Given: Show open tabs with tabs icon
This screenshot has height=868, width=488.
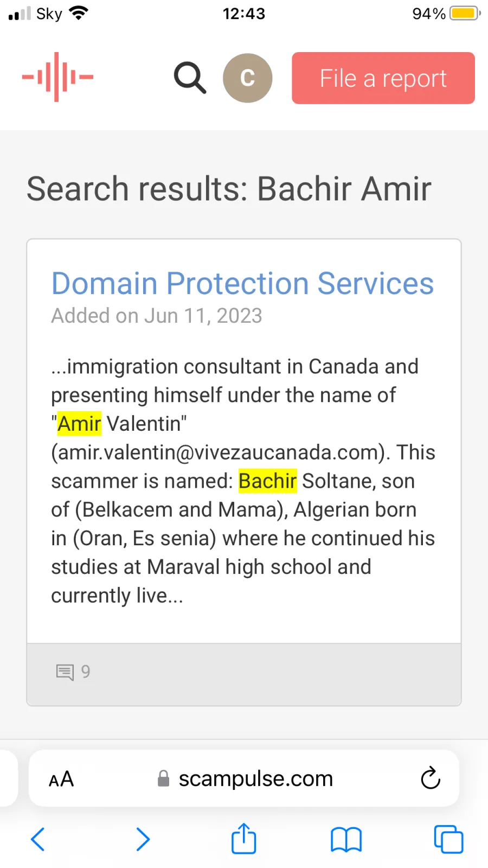Looking at the screenshot, I should coord(448,839).
